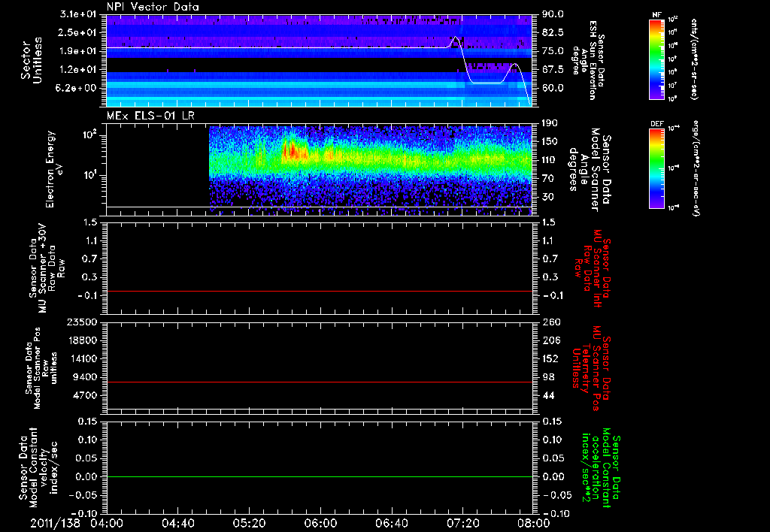
Task: Click the 60.0 degree tick value
Action: [553, 88]
